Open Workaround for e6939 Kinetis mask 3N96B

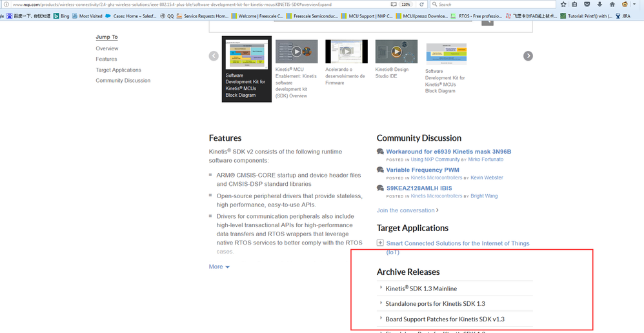448,152
